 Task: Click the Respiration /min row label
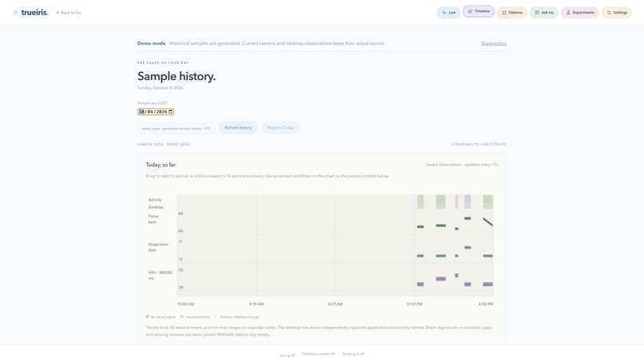click(x=158, y=247)
